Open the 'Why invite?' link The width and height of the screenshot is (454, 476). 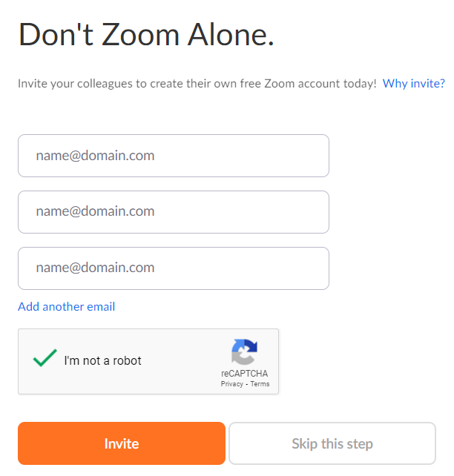pyautogui.click(x=414, y=83)
